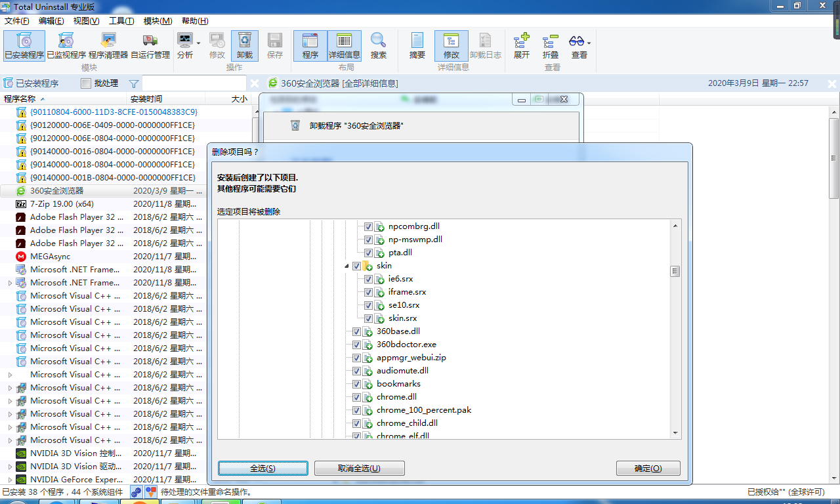
Task: Uncheck the skin folder checkbox
Action: [x=357, y=266]
